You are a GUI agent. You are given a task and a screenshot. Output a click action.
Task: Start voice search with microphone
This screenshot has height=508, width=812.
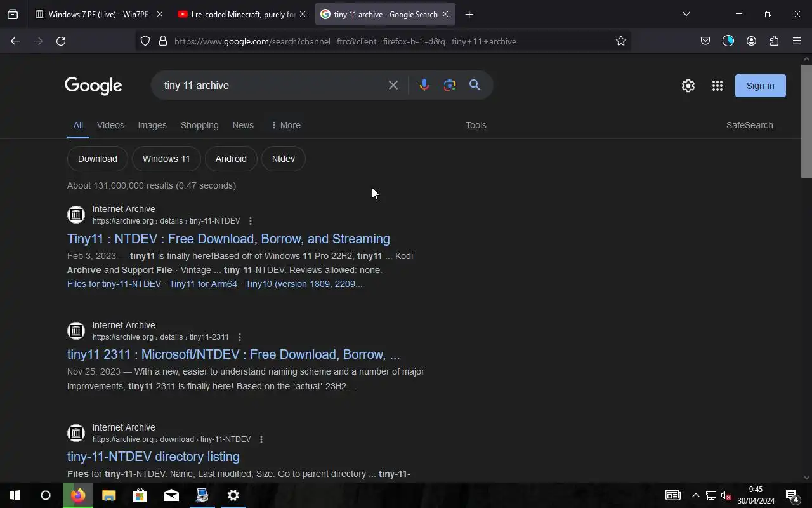424,85
